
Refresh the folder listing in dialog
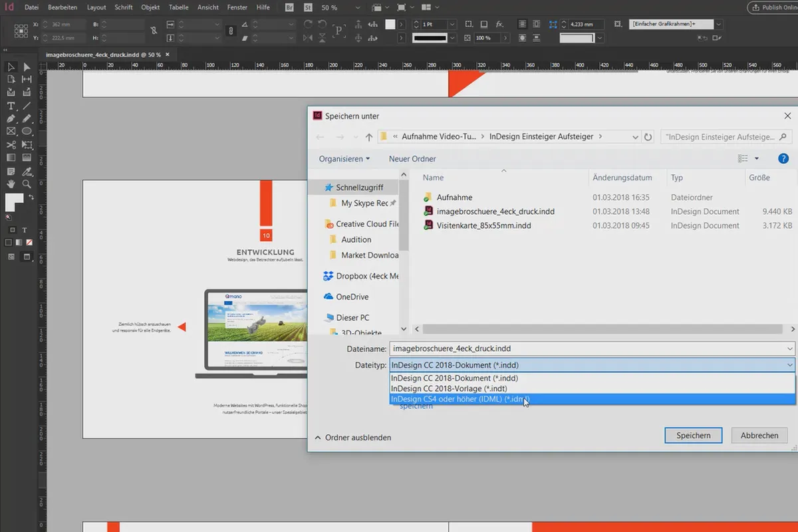(648, 137)
